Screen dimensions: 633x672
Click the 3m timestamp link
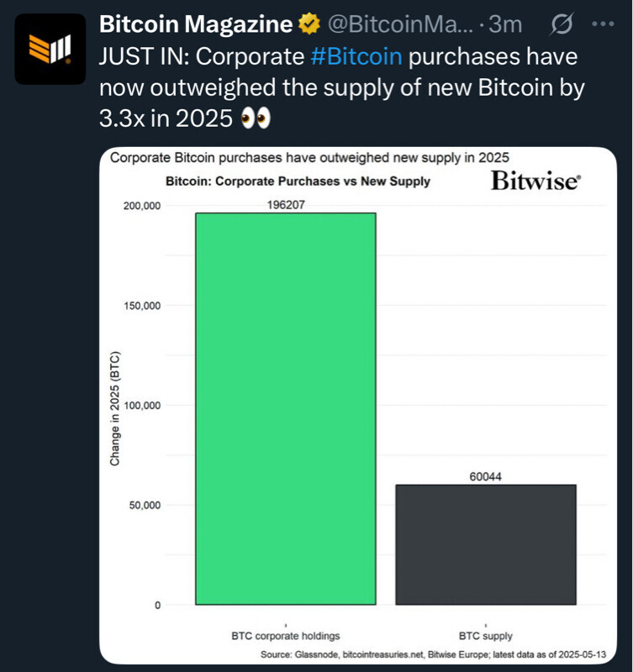(504, 25)
